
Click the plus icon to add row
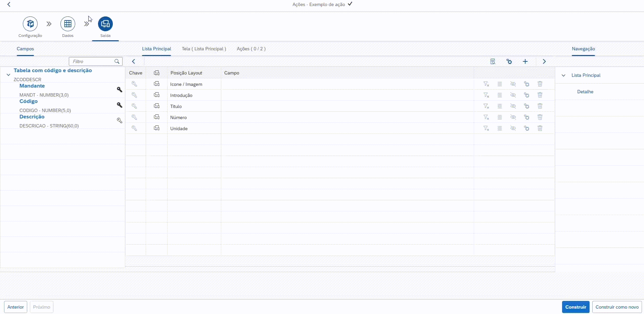pos(525,61)
